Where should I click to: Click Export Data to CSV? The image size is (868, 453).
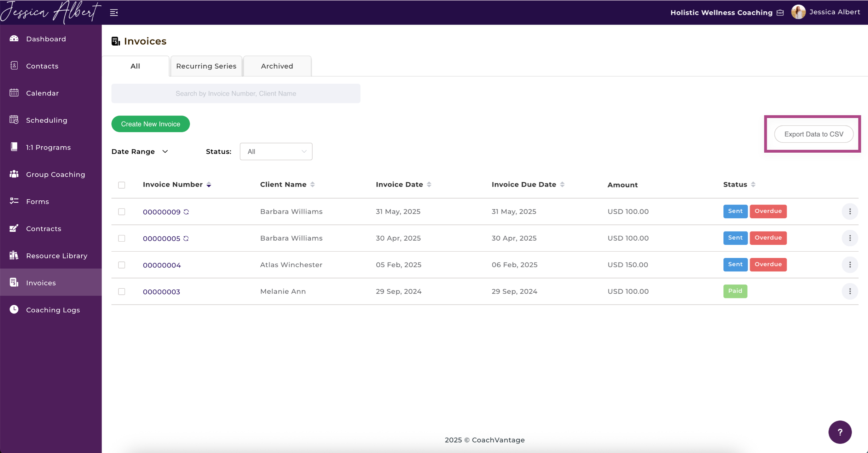click(814, 134)
